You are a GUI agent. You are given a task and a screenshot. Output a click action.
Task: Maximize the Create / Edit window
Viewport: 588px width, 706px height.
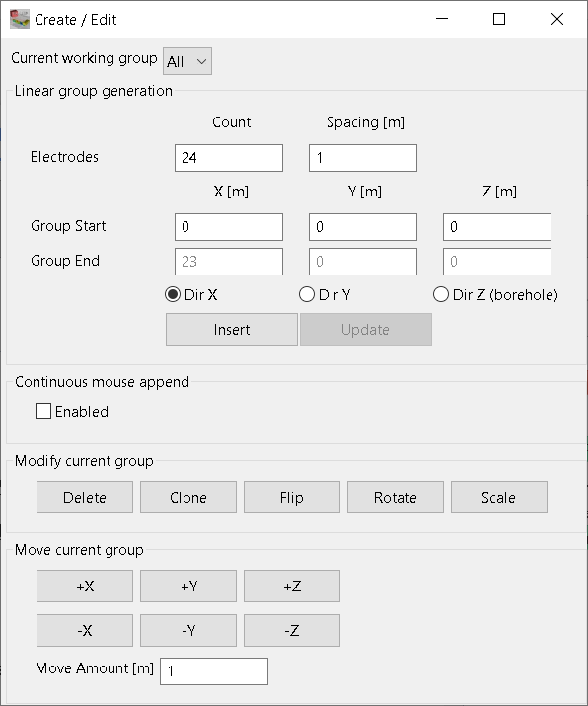(x=499, y=19)
